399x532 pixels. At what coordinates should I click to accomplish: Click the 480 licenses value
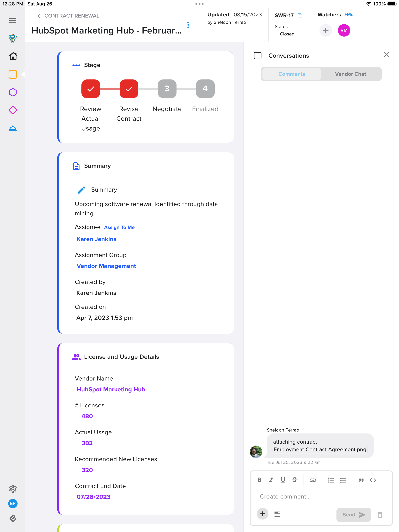coord(87,416)
